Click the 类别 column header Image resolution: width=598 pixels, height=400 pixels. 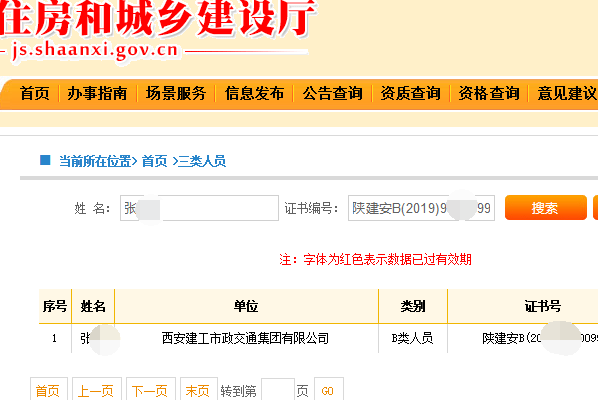coord(413,306)
